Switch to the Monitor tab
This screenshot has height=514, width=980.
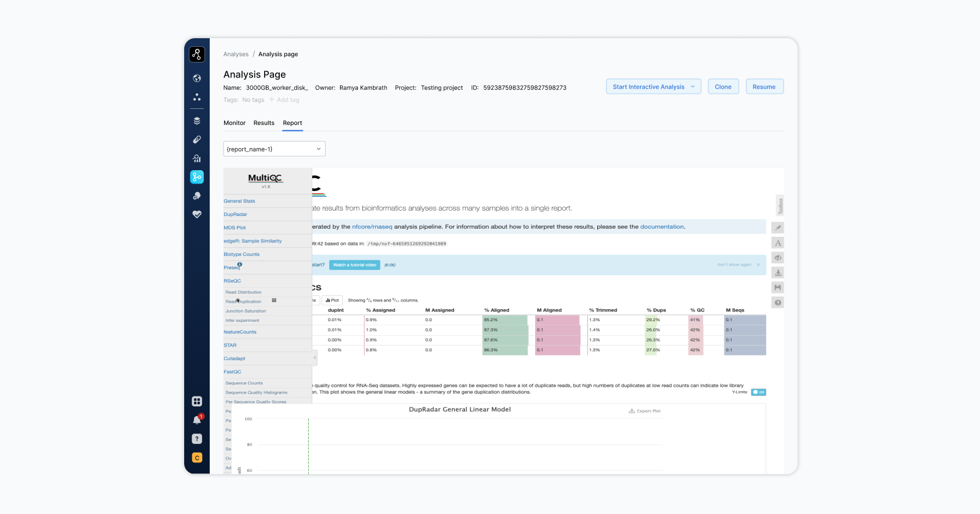pos(235,123)
